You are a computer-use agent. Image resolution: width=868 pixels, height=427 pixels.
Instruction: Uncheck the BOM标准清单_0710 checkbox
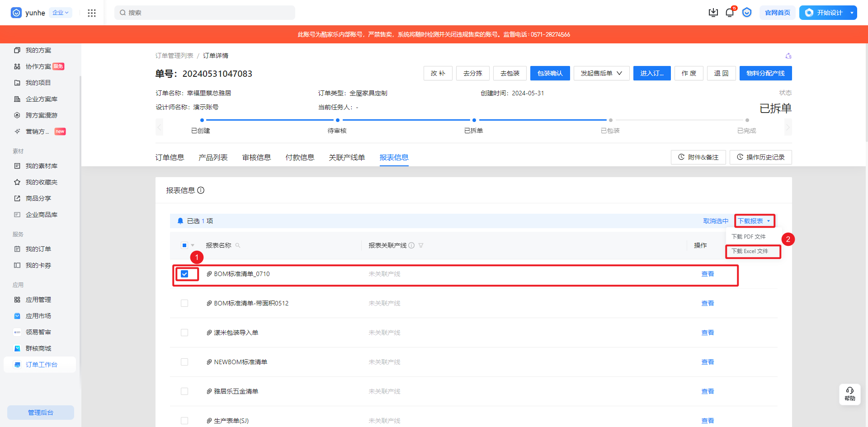184,274
